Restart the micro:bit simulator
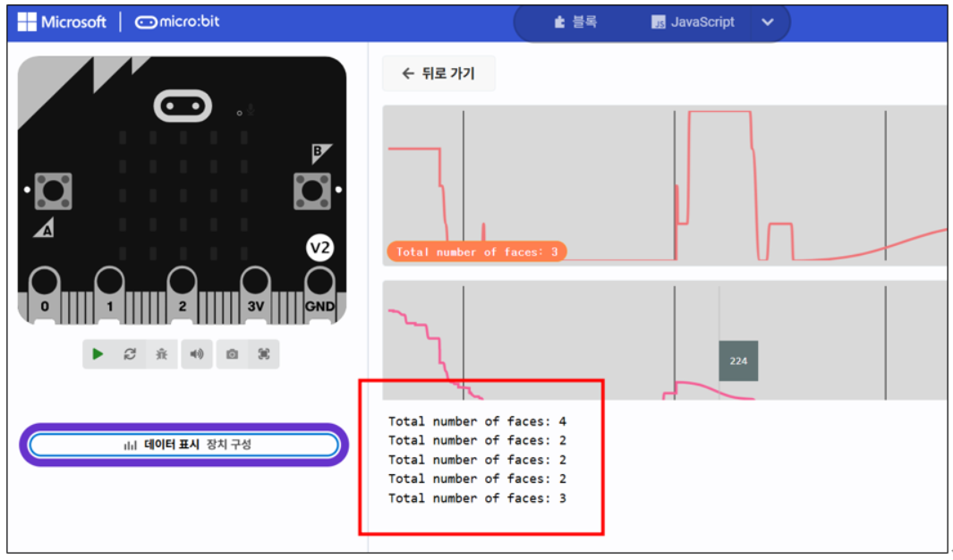This screenshot has height=560, width=953. coord(130,354)
